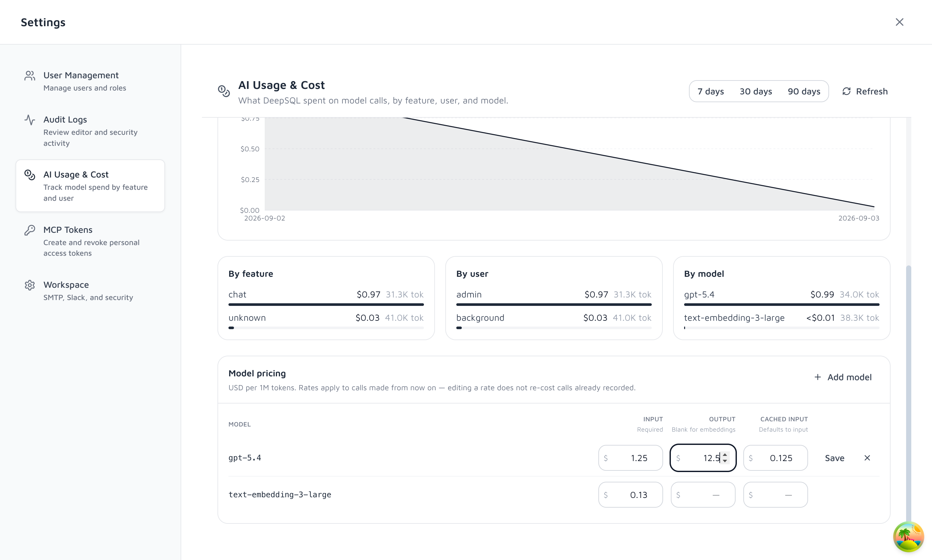Screen dimensions: 932x560
Task: Select the 7 days range
Action: [x=710, y=91]
